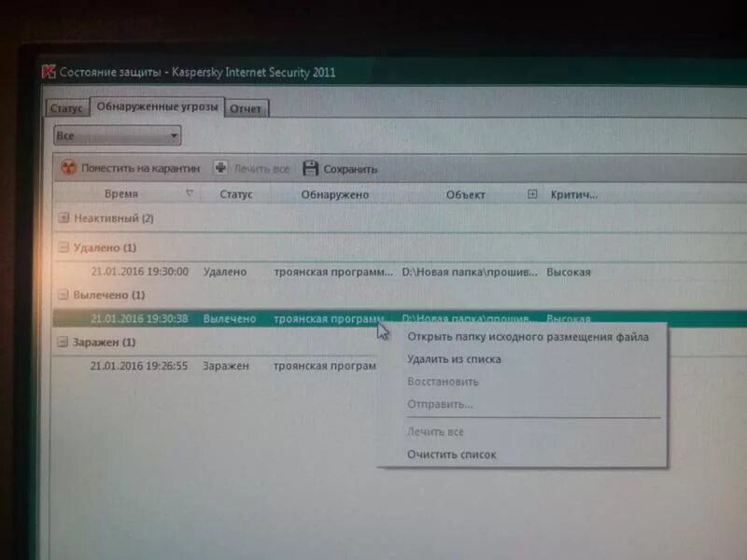Switch to the Статус tab

click(x=66, y=108)
